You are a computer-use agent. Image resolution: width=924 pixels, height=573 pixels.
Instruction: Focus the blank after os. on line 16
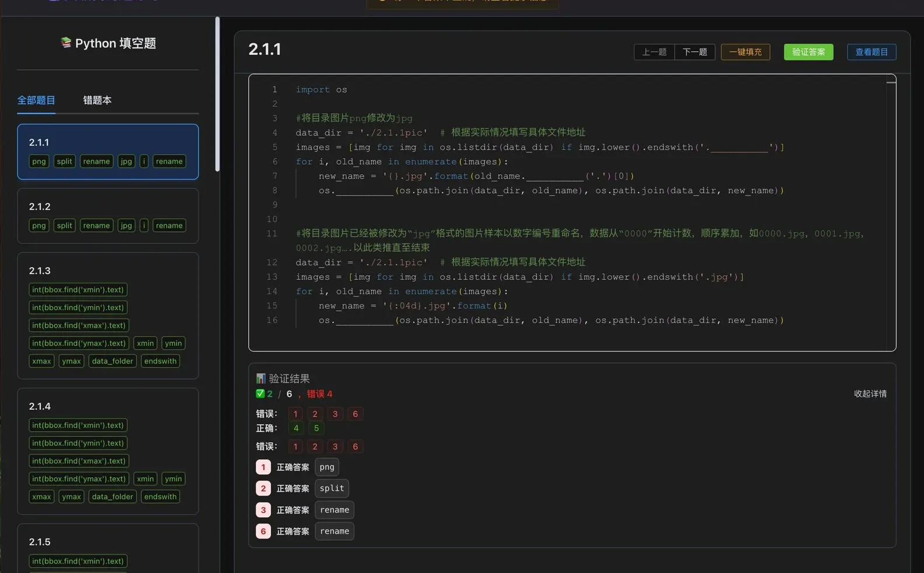(x=365, y=320)
